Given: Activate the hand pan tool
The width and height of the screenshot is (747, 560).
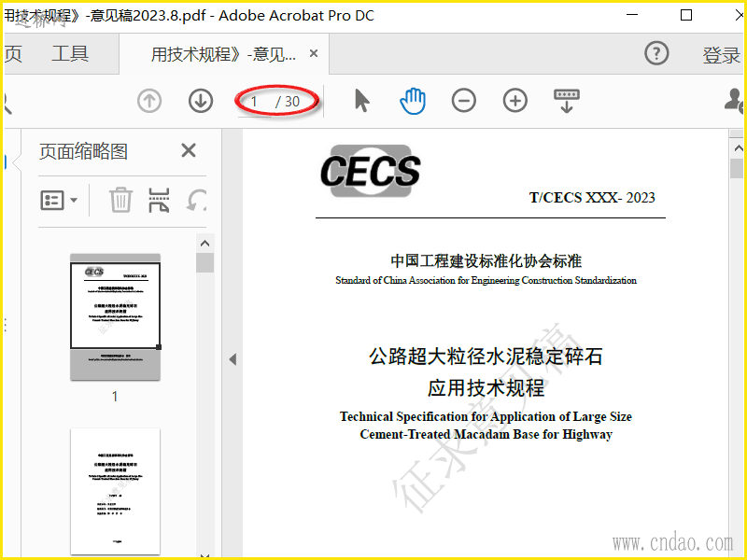Looking at the screenshot, I should tap(413, 101).
